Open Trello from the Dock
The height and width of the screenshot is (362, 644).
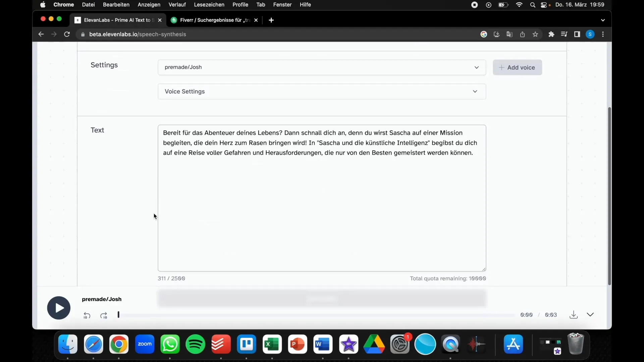(247, 344)
